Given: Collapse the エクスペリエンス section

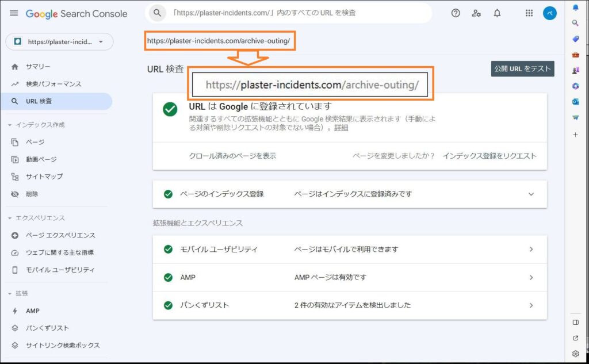Looking at the screenshot, I should pos(10,218).
